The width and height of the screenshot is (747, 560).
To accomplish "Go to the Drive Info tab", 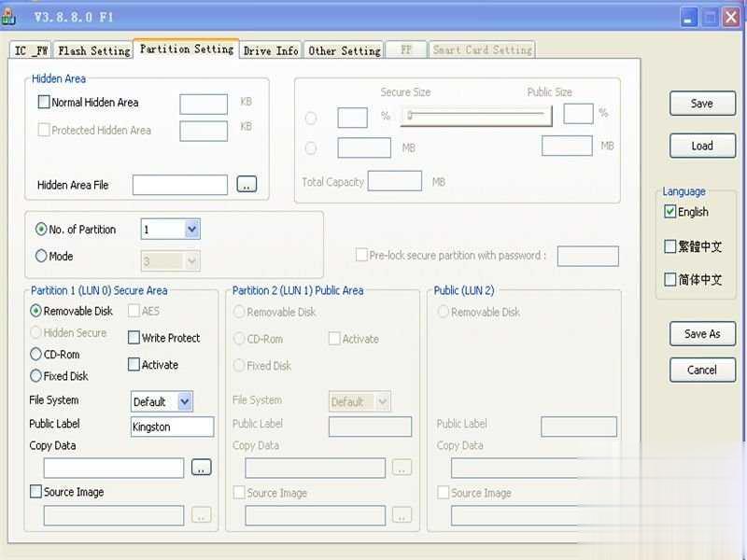I will [271, 50].
